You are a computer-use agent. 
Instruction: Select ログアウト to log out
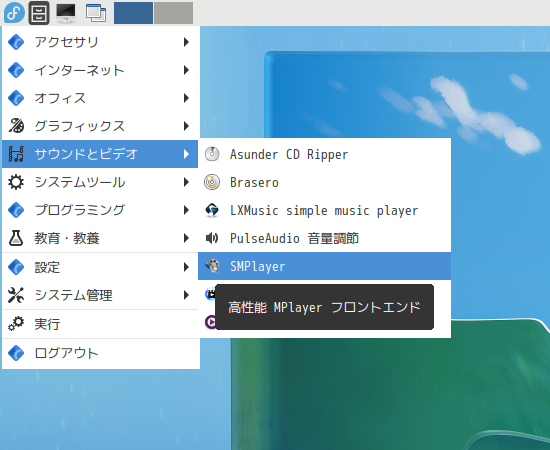[100, 353]
